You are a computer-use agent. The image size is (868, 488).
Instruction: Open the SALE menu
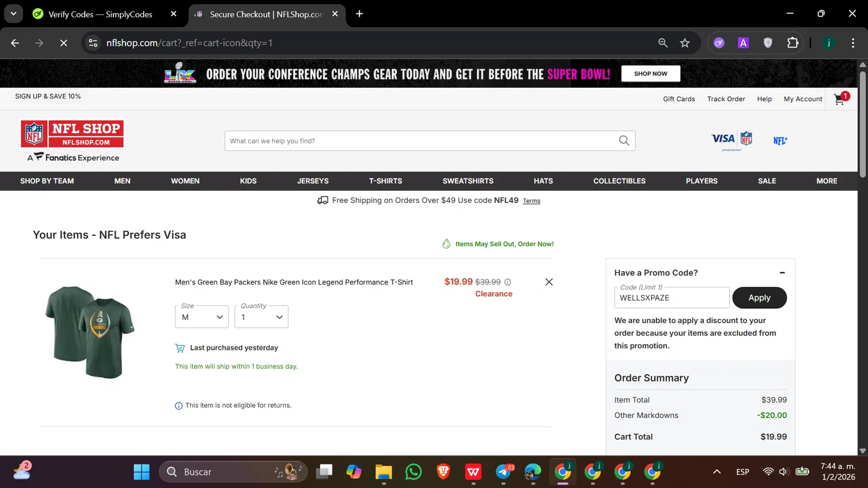click(767, 181)
